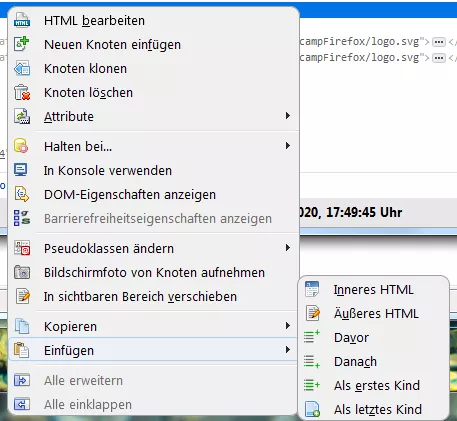Expand the Attribute submenu arrow
457x421 pixels.
288,116
